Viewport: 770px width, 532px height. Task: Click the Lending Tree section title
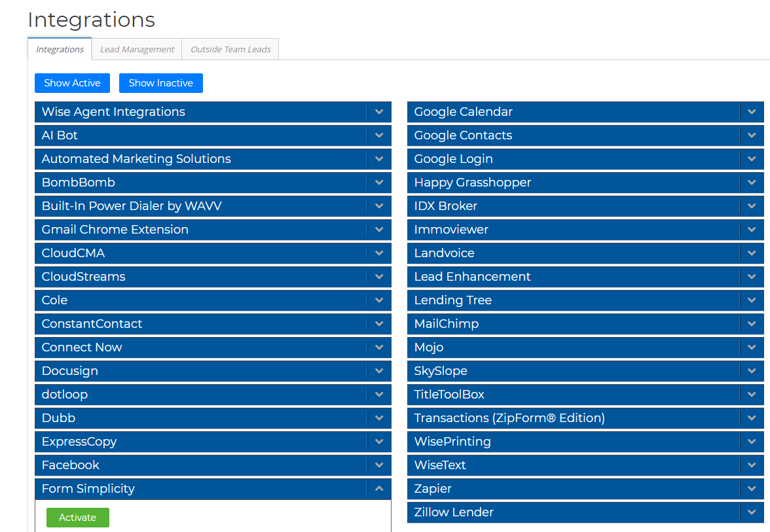point(453,300)
